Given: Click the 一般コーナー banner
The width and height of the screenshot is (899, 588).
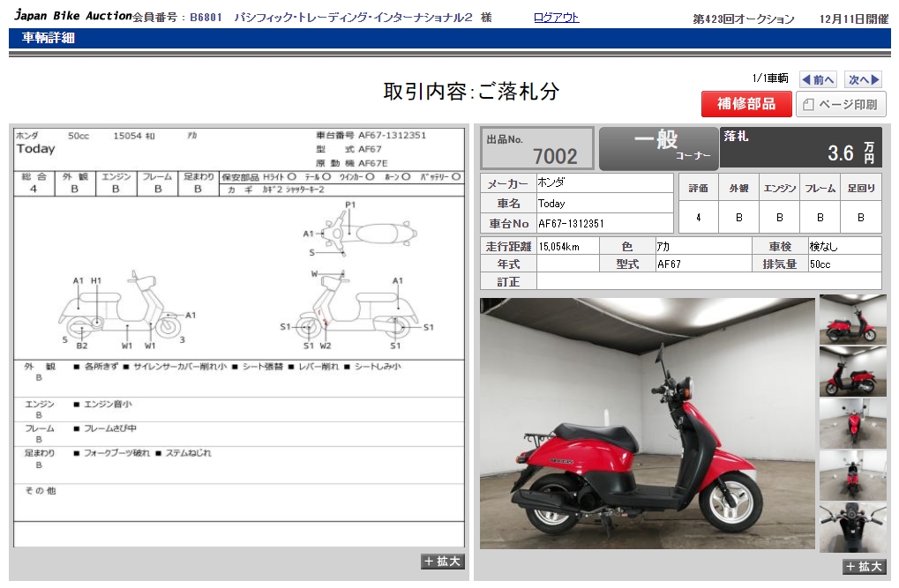Looking at the screenshot, I should pos(658,148).
